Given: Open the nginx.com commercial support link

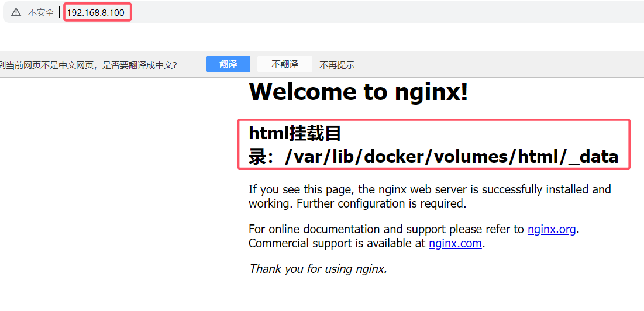Looking at the screenshot, I should point(455,243).
